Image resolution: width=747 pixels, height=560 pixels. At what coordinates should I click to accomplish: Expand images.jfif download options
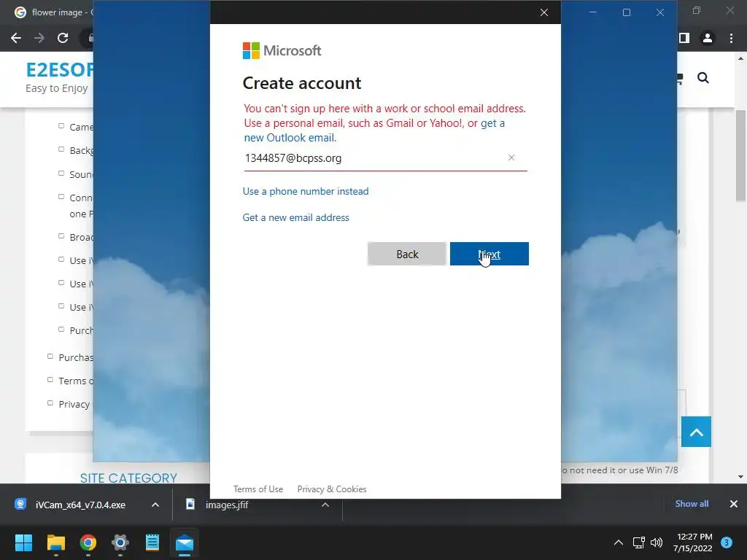click(325, 505)
